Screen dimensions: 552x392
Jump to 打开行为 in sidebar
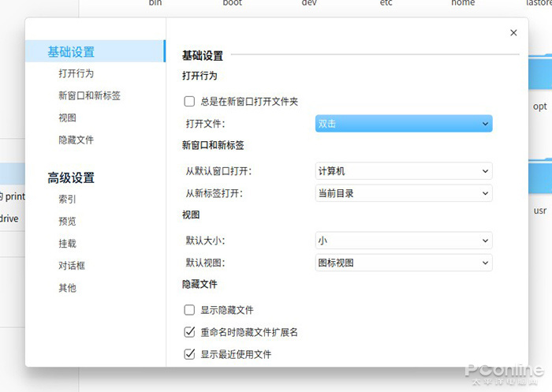coord(76,73)
